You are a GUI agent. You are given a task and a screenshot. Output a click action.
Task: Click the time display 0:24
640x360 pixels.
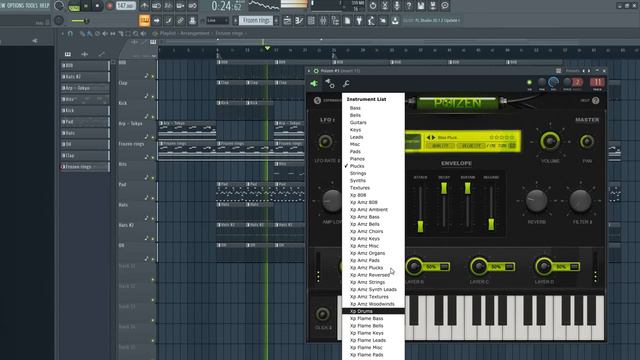[227, 6]
